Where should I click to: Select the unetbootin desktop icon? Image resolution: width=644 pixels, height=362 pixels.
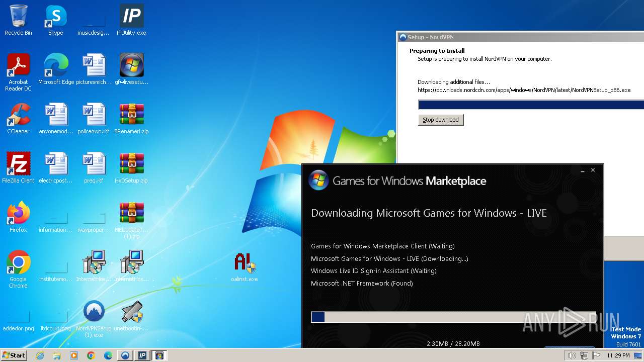131,316
